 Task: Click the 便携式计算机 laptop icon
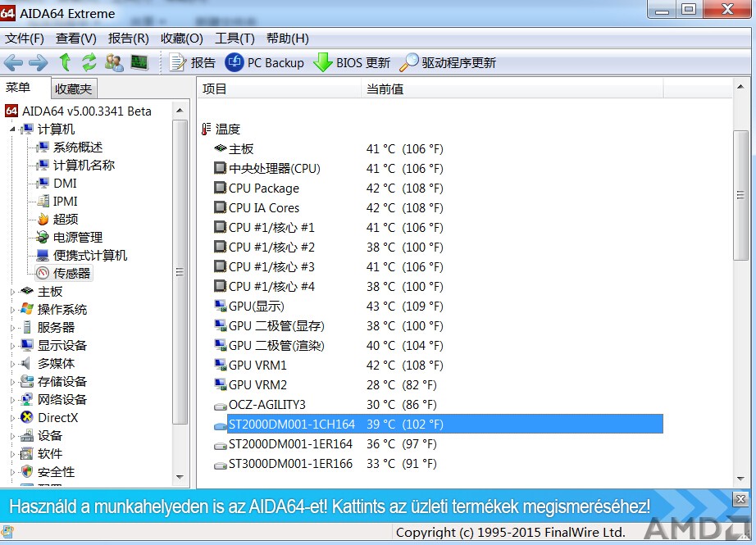pos(43,256)
